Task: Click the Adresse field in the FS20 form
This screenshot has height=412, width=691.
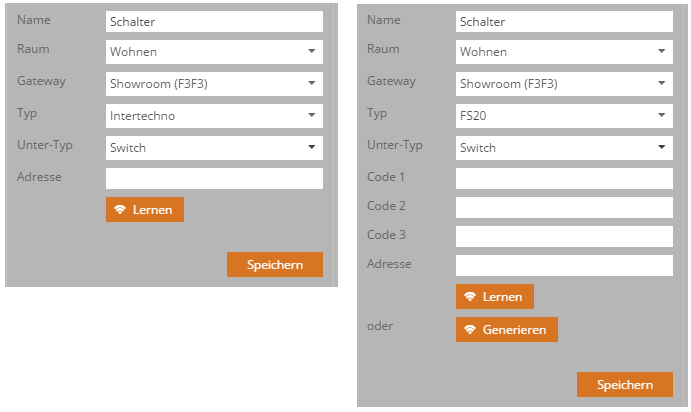Action: [564, 266]
